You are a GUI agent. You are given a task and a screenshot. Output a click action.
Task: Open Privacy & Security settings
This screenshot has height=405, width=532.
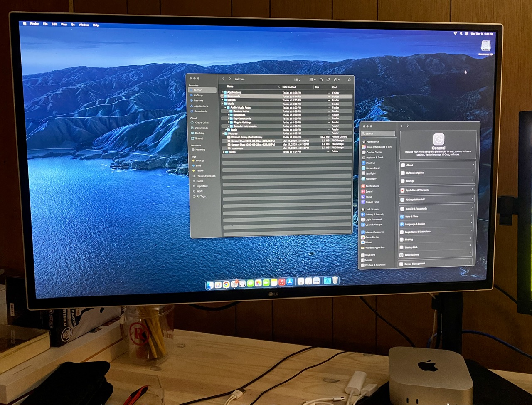[373, 215]
